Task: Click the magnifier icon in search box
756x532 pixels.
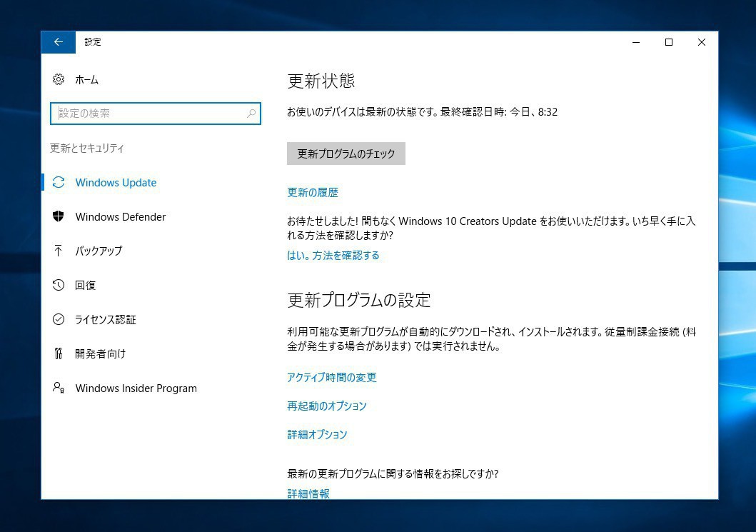Action: tap(251, 114)
